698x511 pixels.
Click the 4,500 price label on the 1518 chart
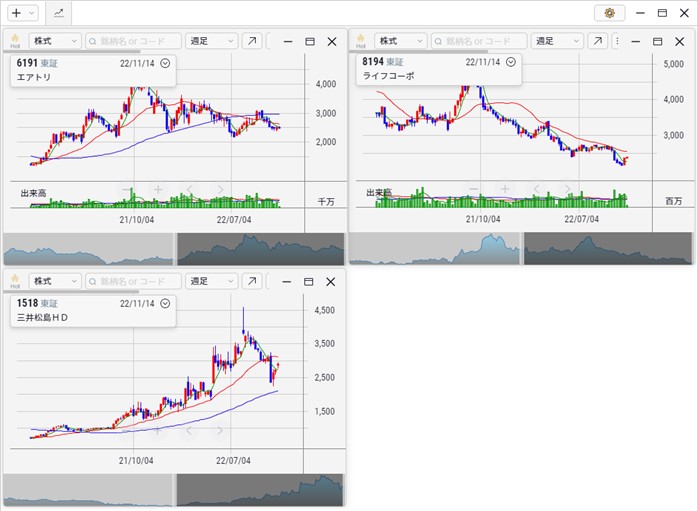[x=325, y=310]
